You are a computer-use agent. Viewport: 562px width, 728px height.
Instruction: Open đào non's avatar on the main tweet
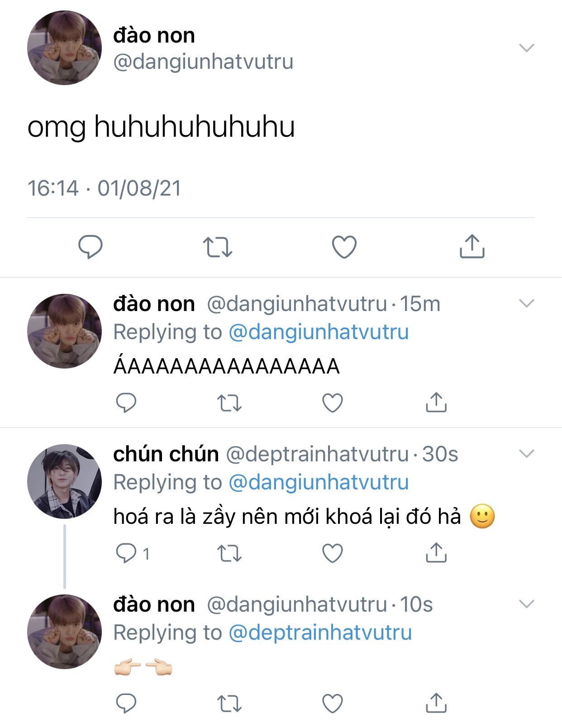pos(64,48)
